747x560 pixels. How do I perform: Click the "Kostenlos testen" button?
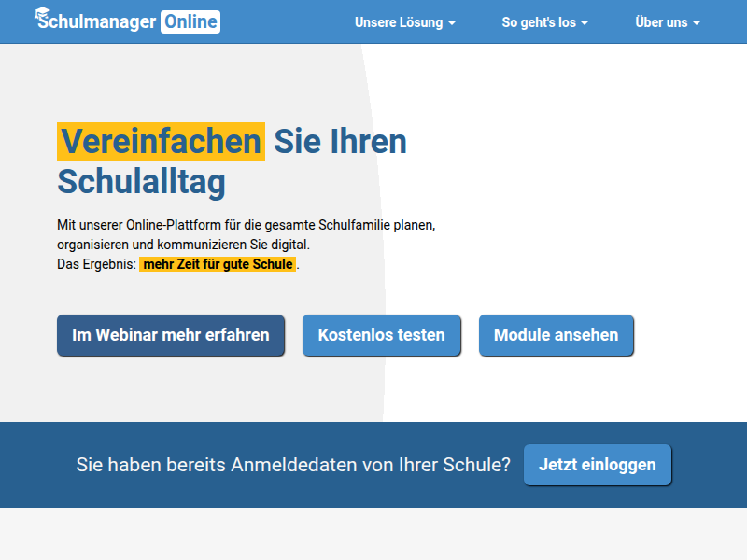[x=381, y=335]
